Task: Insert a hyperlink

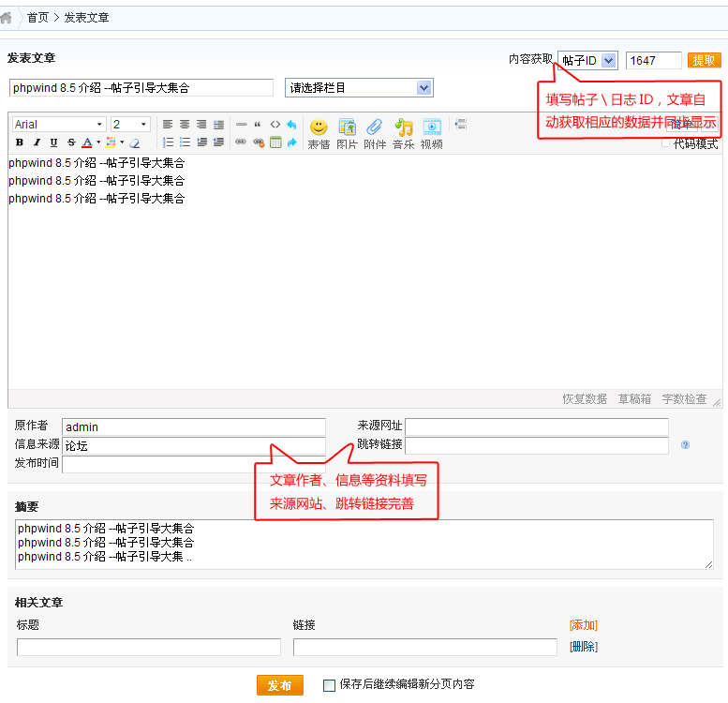Action: coord(241,142)
